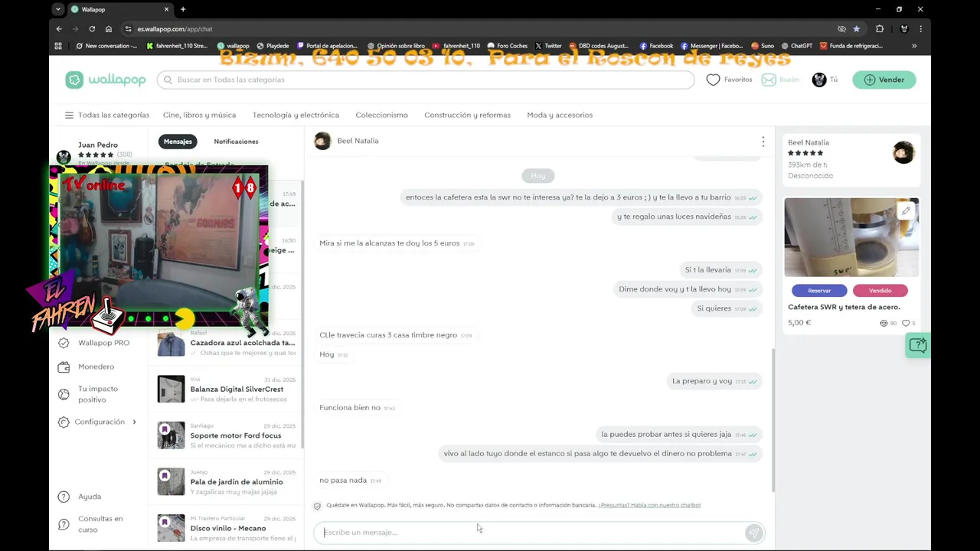
Task: Click the Vendido button
Action: 880,291
